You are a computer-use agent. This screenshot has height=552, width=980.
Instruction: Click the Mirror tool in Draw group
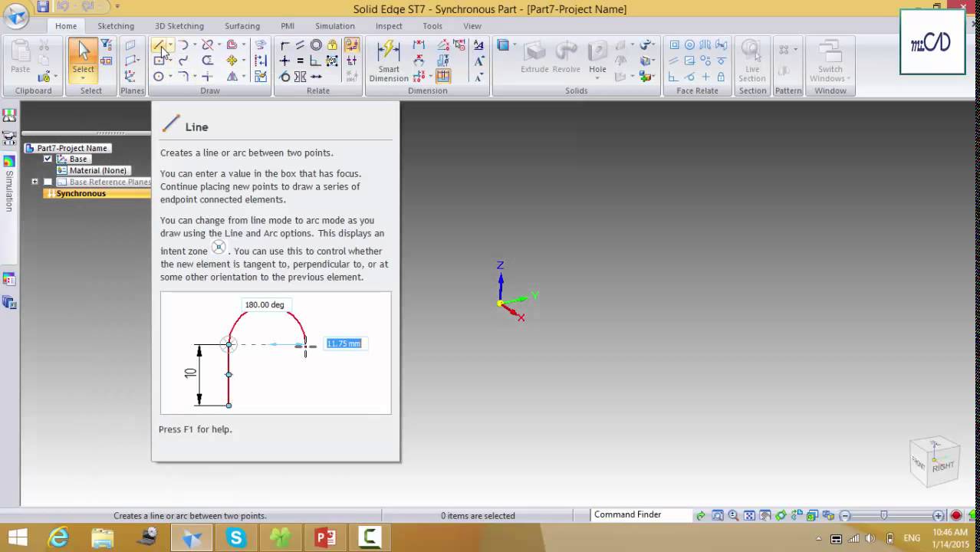click(232, 76)
